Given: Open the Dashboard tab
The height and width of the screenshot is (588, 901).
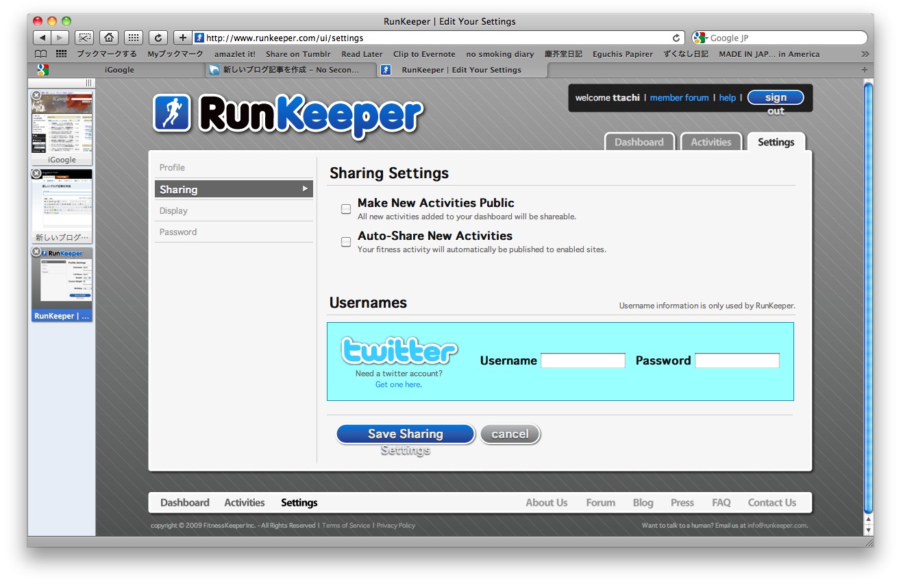Looking at the screenshot, I should [x=639, y=142].
